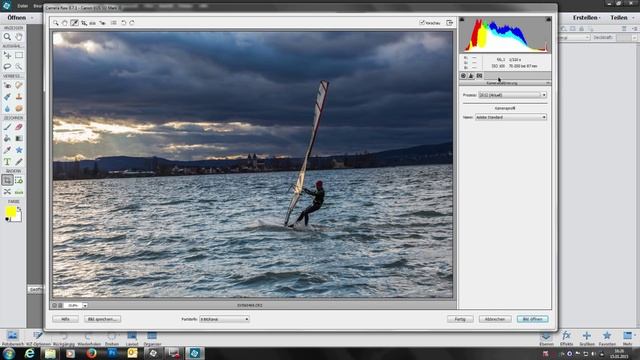Click the zoom in plus button
The height and width of the screenshot is (360, 640).
tap(60, 305)
